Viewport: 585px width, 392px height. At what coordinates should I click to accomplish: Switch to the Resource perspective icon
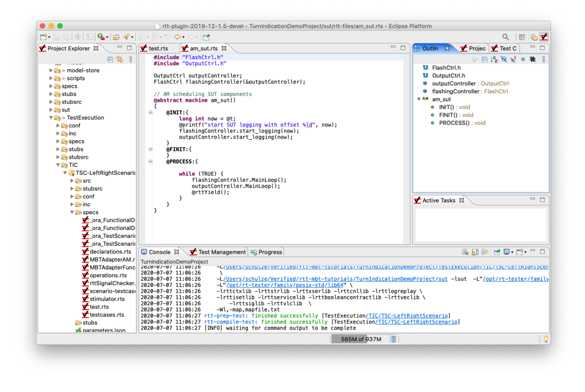(534, 37)
